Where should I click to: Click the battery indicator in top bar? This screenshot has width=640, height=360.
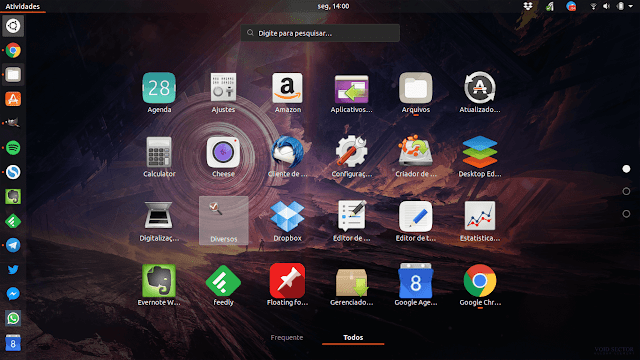pyautogui.click(x=620, y=6)
